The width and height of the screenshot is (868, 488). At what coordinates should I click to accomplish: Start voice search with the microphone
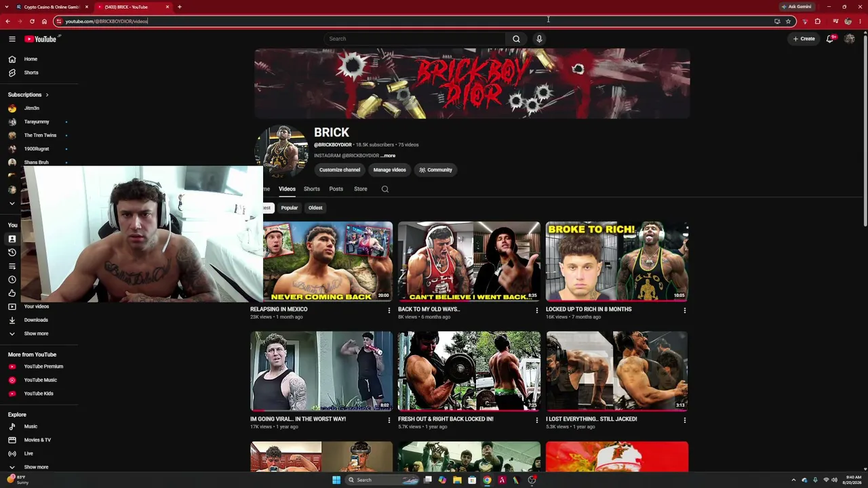point(539,39)
